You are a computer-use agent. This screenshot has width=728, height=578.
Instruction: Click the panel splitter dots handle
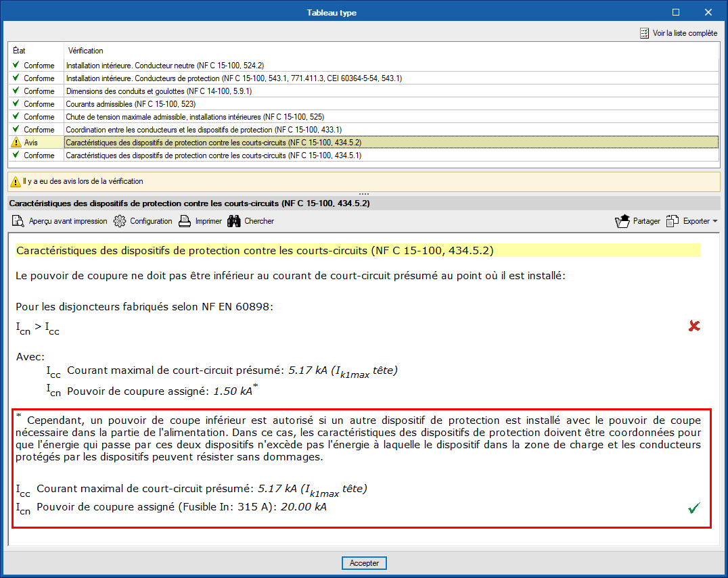[x=364, y=194]
